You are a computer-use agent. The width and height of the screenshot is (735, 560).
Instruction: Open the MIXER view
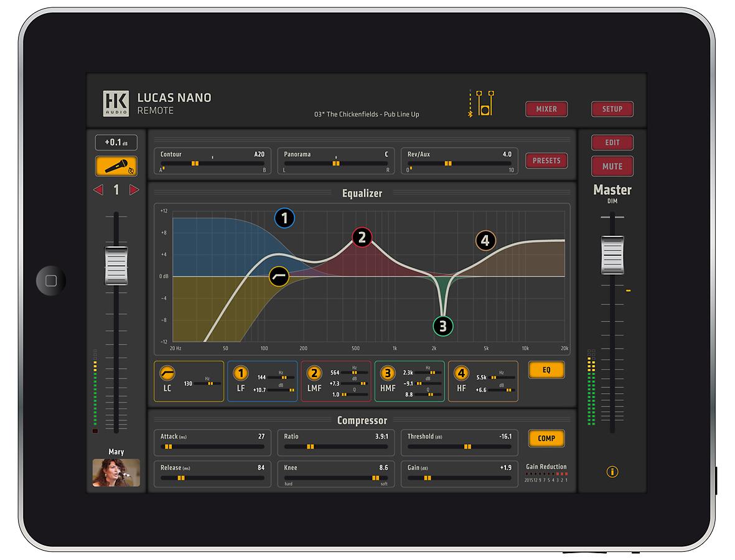(x=546, y=109)
